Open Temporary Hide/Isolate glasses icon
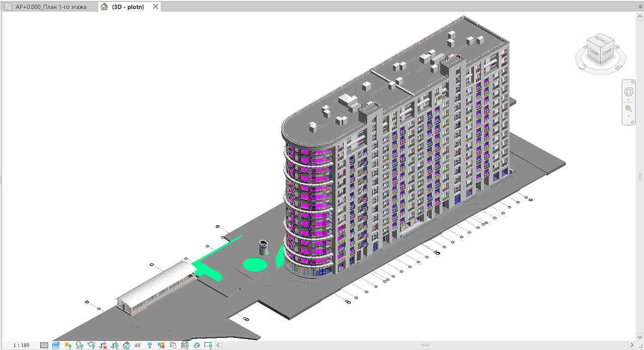 pos(137,345)
